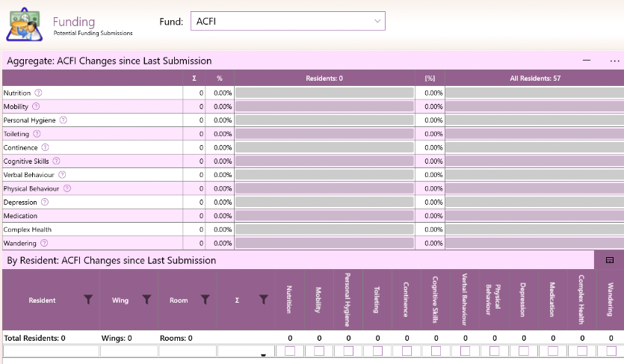Open help for Nutrition row

click(38, 93)
